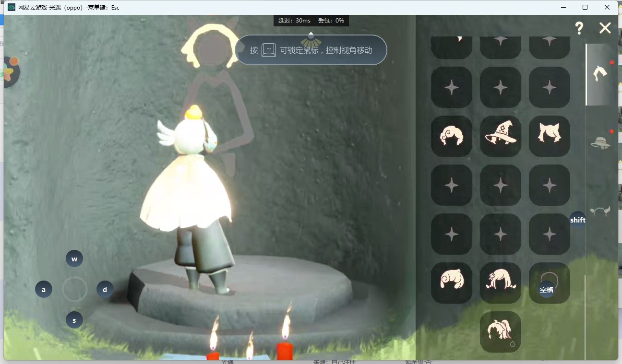Minimize the cloud game window
The height and width of the screenshot is (364, 622).
click(563, 7)
